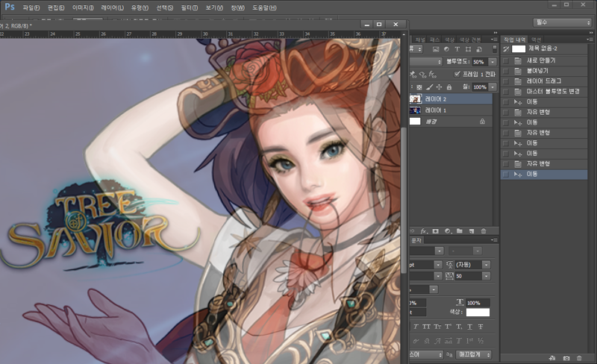Open the 파일 menu
This screenshot has height=364, width=597.
(31, 7)
